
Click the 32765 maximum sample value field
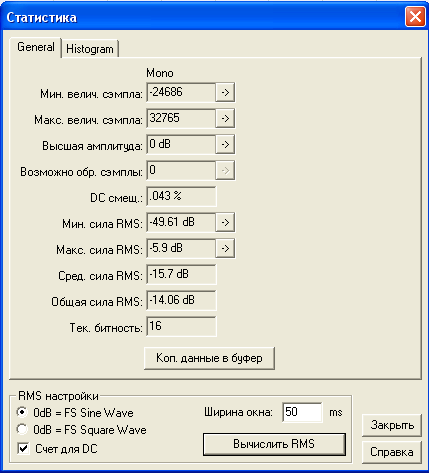[181, 118]
